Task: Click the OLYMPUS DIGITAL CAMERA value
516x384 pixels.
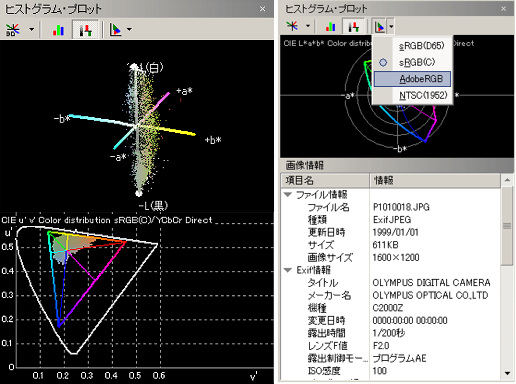Action: point(431,283)
